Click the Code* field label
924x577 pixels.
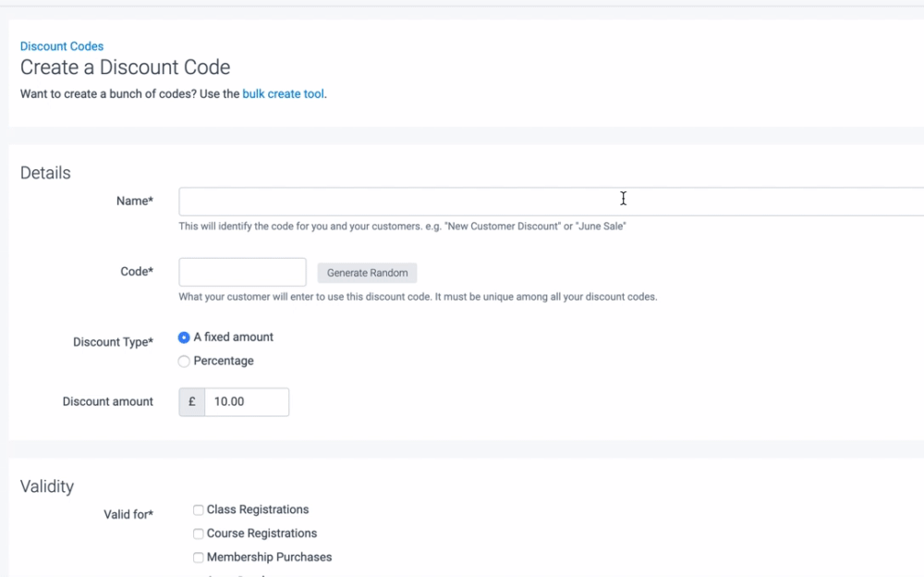137,272
